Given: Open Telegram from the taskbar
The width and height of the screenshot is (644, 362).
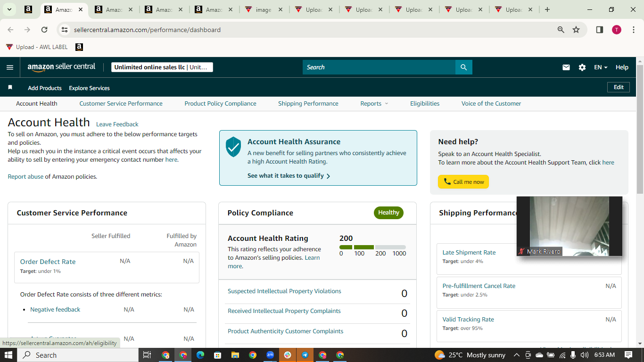Looking at the screenshot, I should tap(305, 355).
